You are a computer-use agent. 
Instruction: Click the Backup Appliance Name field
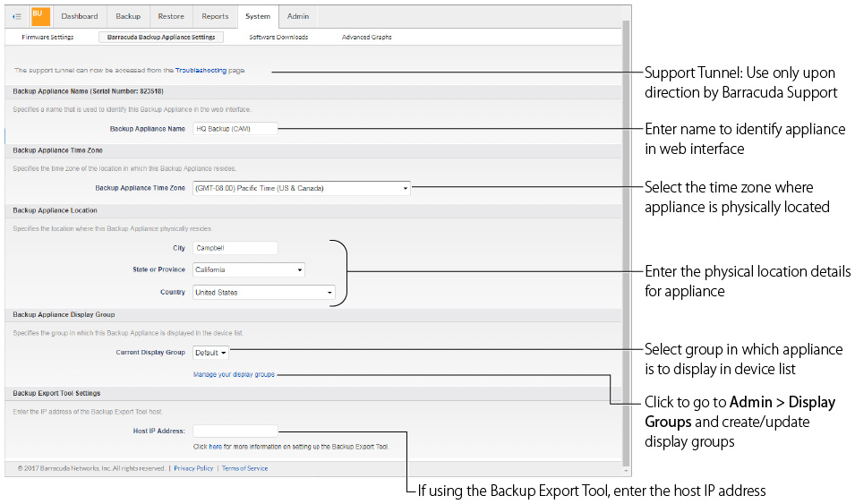[235, 129]
